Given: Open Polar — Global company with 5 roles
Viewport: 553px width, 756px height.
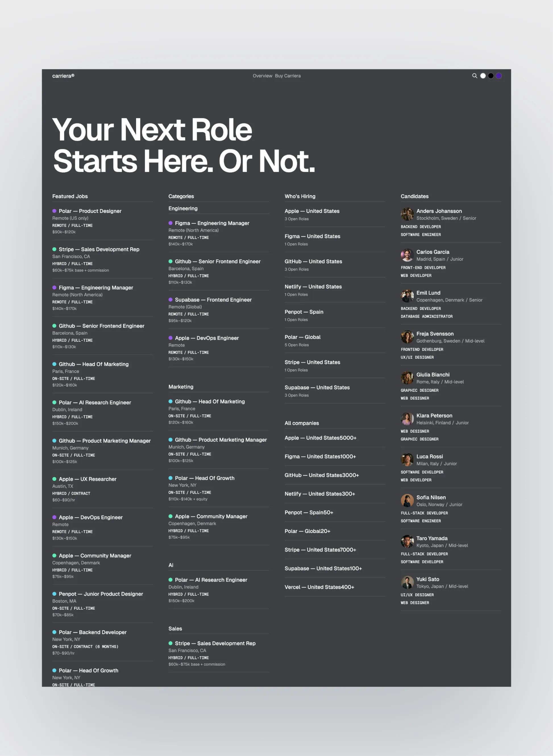Looking at the screenshot, I should pyautogui.click(x=303, y=337).
